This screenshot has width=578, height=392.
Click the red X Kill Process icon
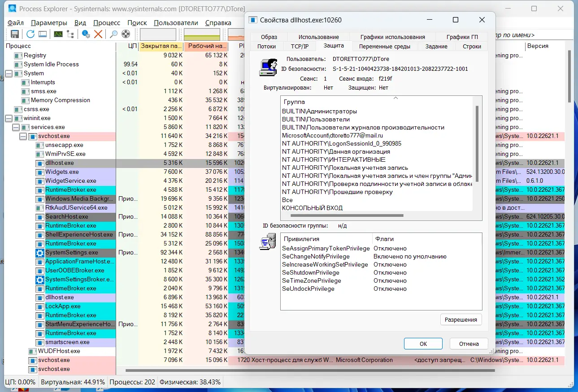[x=98, y=34]
